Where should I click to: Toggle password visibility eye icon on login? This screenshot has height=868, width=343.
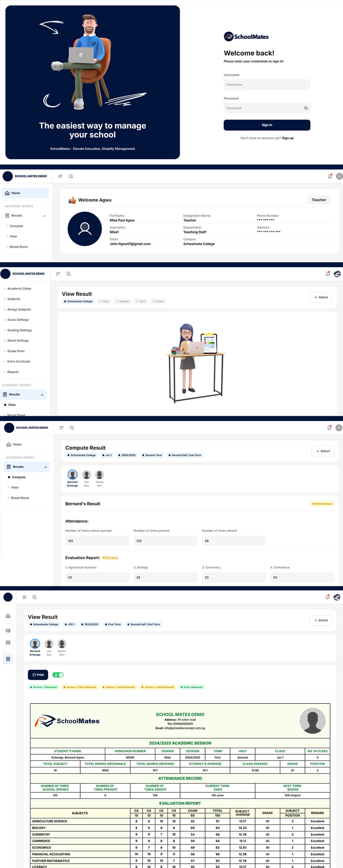[306, 108]
